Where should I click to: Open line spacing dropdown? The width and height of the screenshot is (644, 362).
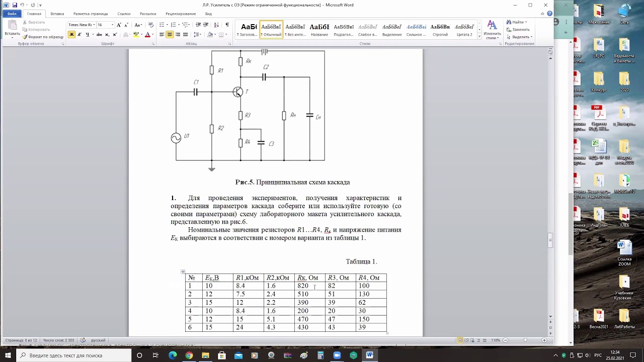[x=198, y=34]
